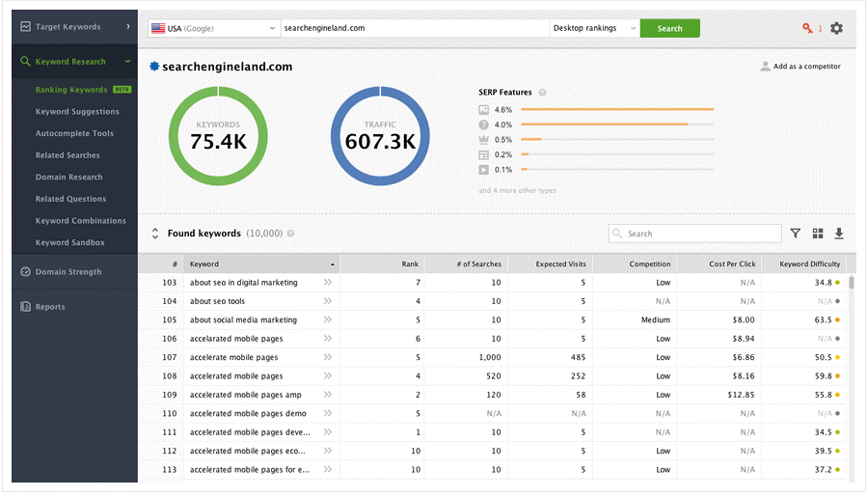Open the USA (Google) search engine dropdown
This screenshot has height=497, width=868.
pos(213,28)
